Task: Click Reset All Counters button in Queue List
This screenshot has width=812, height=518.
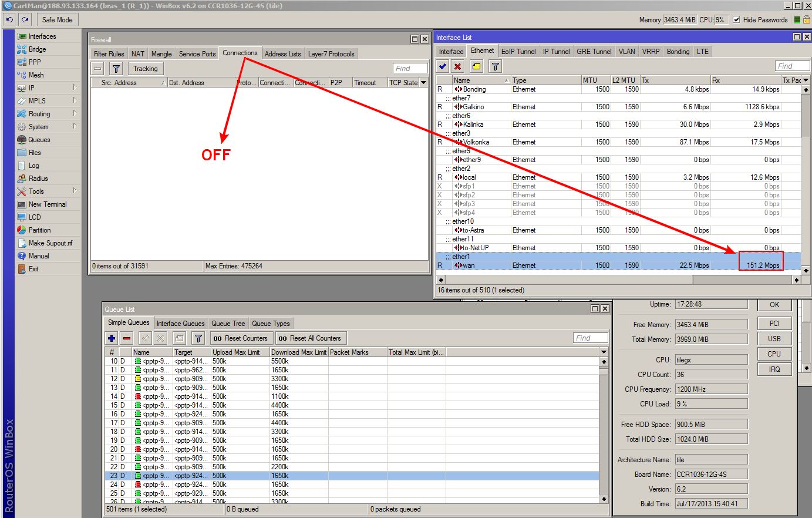Action: [x=310, y=338]
